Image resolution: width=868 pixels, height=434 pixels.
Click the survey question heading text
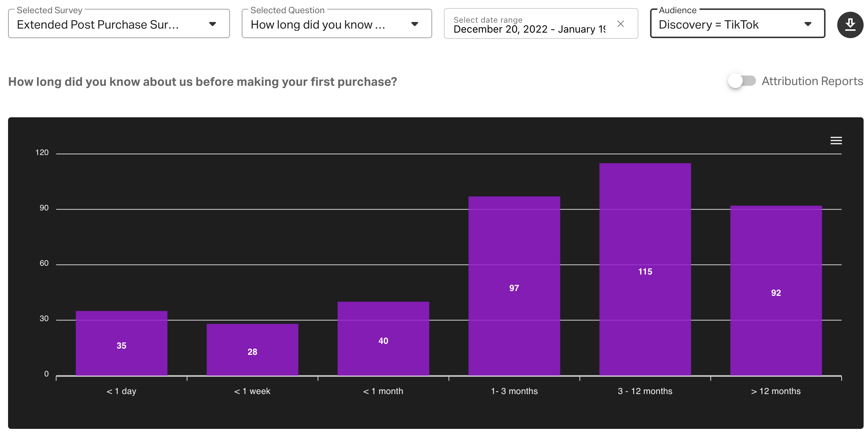[203, 82]
